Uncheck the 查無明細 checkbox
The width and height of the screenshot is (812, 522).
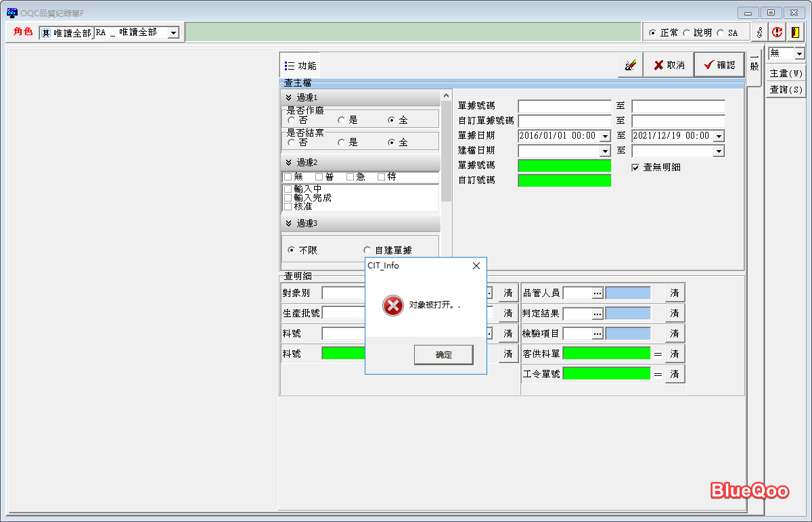point(635,167)
